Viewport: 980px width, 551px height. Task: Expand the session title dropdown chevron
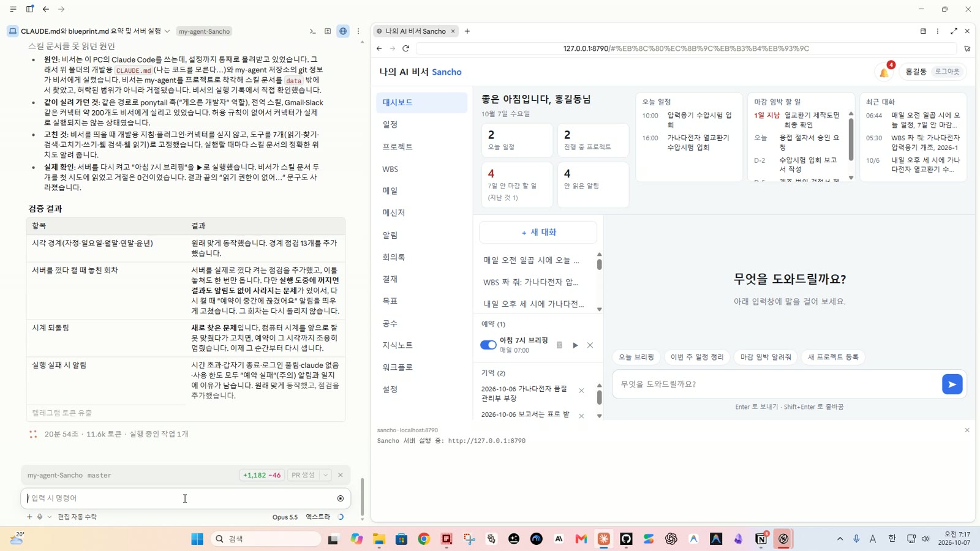point(167,31)
